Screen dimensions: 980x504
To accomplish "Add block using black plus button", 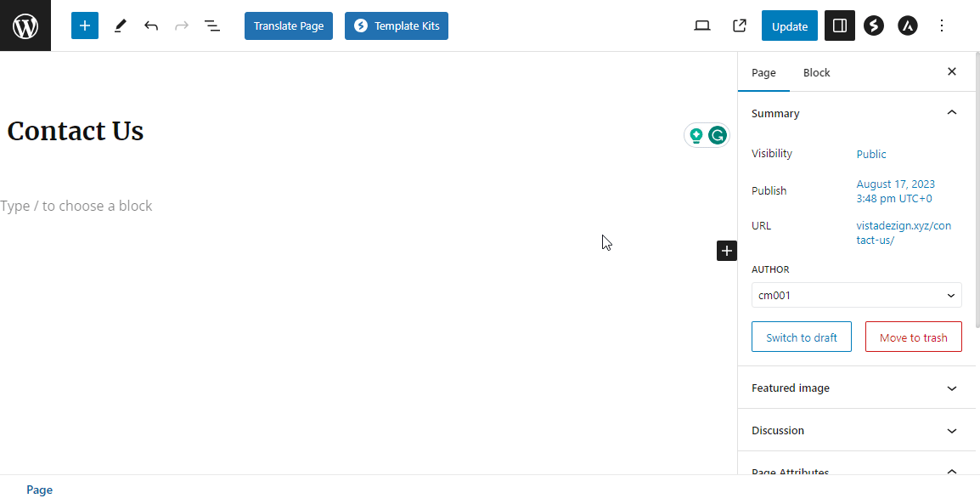I will tap(726, 251).
